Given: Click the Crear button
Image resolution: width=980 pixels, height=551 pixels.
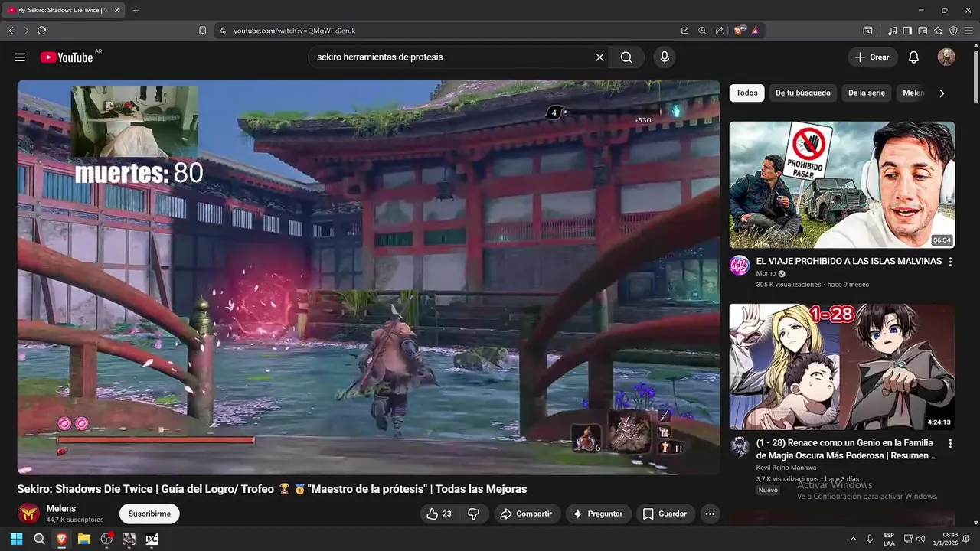Looking at the screenshot, I should [x=872, y=57].
